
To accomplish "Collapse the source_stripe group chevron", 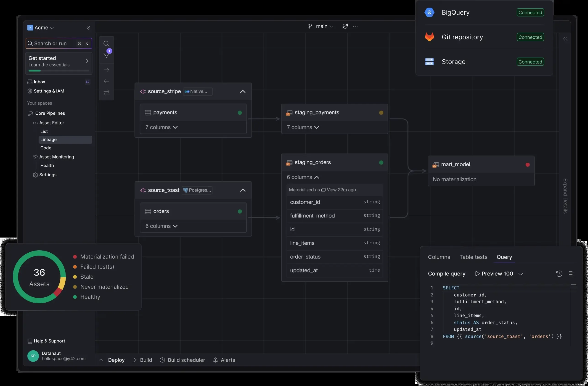I will 243,92.
